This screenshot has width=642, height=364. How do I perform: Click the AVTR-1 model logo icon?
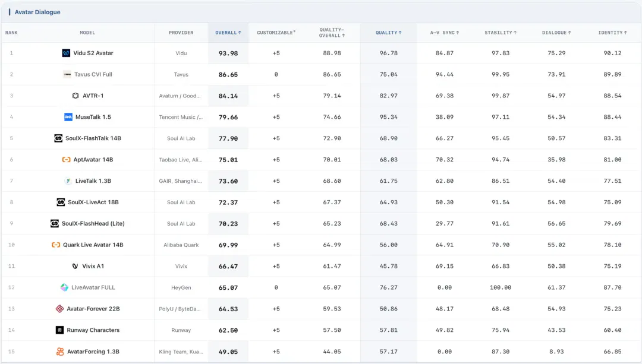75,96
